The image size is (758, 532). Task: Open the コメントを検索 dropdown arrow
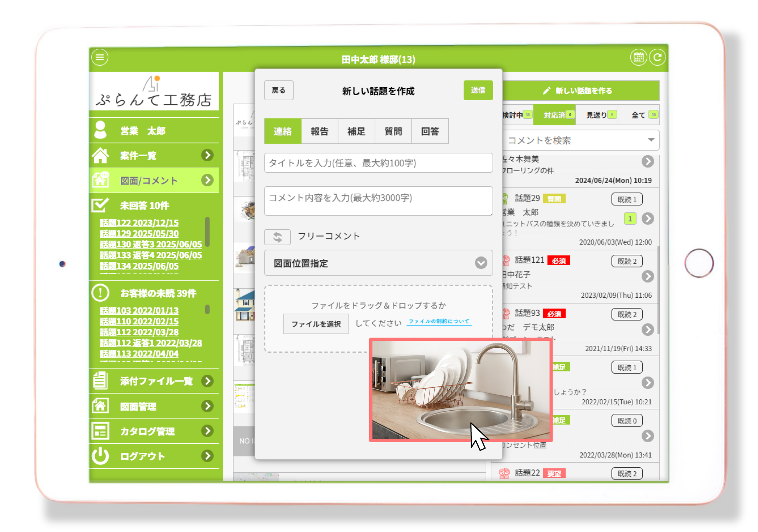651,140
